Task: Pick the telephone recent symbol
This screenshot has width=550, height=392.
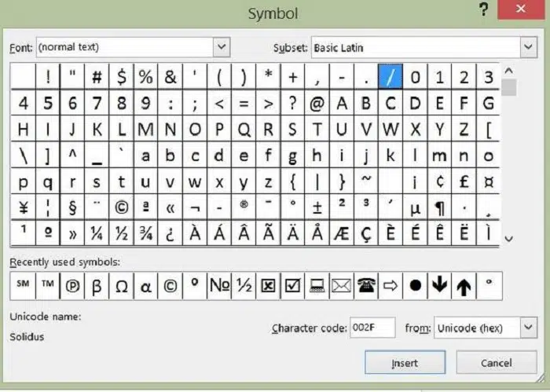Action: coord(367,286)
